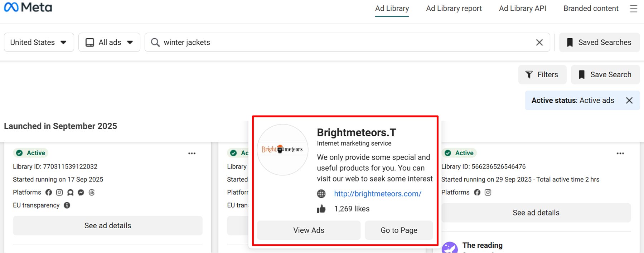Open the Filters panel
The image size is (644, 253).
pyautogui.click(x=542, y=75)
